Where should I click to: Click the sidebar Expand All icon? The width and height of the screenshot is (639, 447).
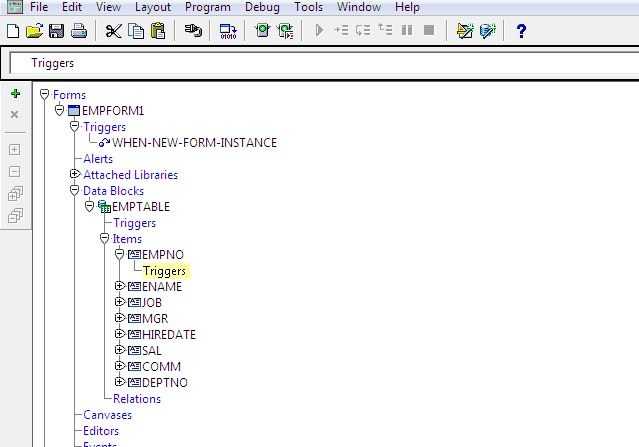[15, 194]
